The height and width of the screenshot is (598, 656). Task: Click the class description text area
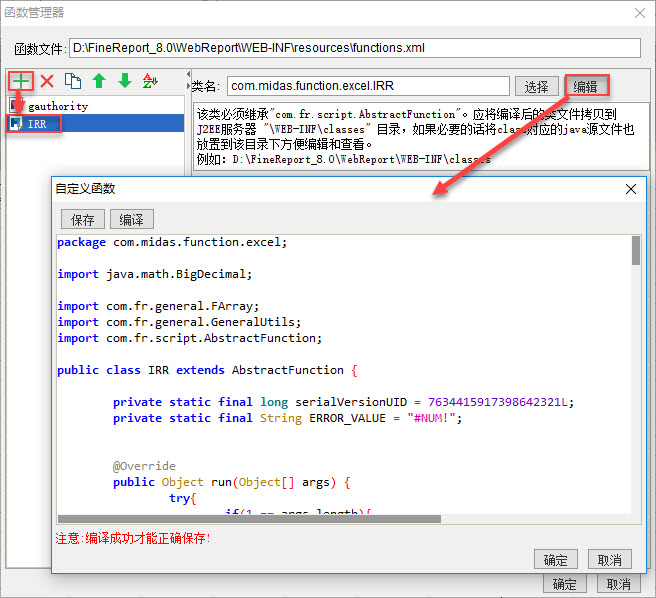[x=421, y=136]
